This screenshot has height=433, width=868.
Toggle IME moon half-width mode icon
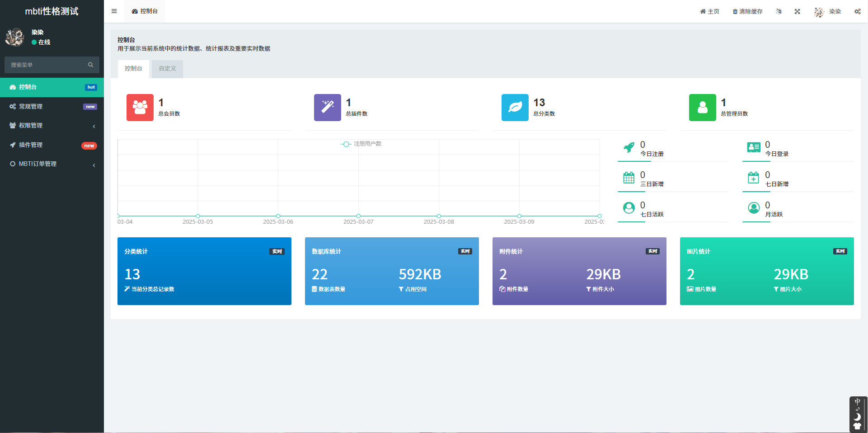(x=857, y=417)
